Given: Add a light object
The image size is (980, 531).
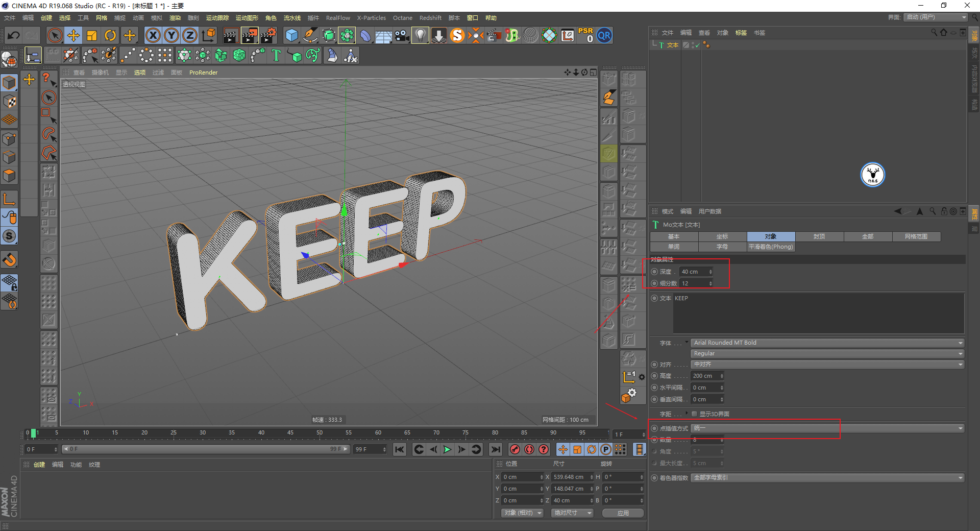Looking at the screenshot, I should tap(420, 36).
